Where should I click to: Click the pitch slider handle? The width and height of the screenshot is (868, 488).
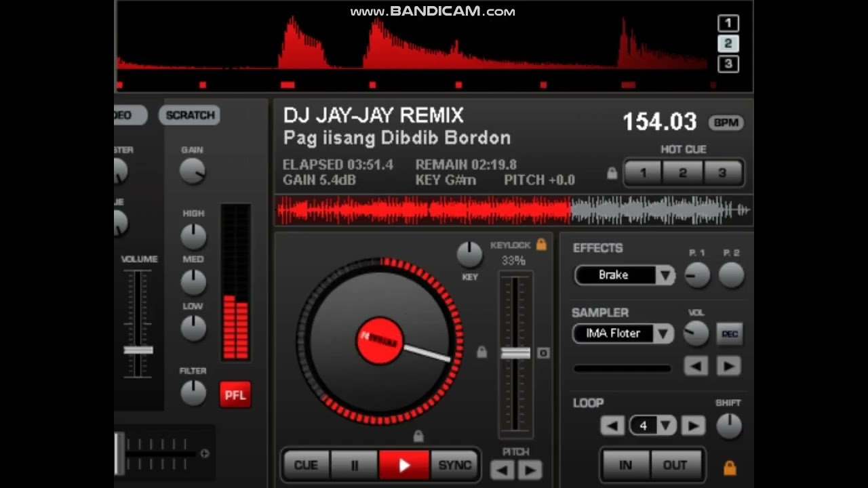pyautogui.click(x=515, y=353)
